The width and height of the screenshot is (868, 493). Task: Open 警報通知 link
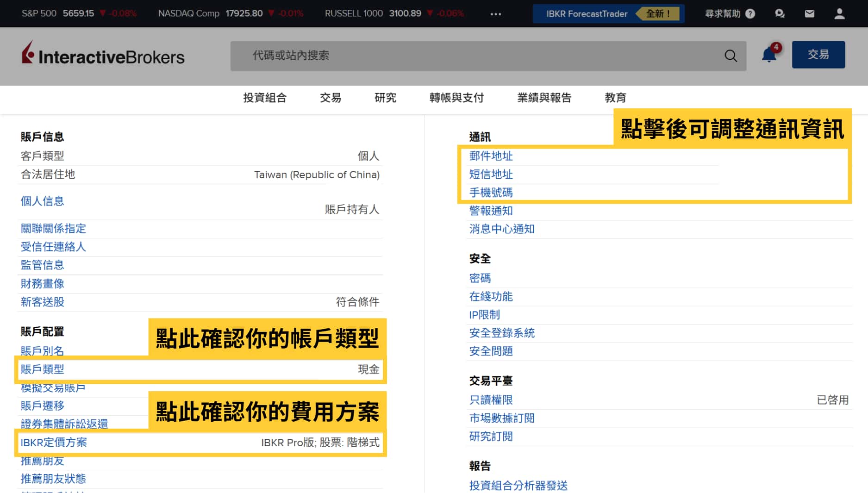pos(491,211)
